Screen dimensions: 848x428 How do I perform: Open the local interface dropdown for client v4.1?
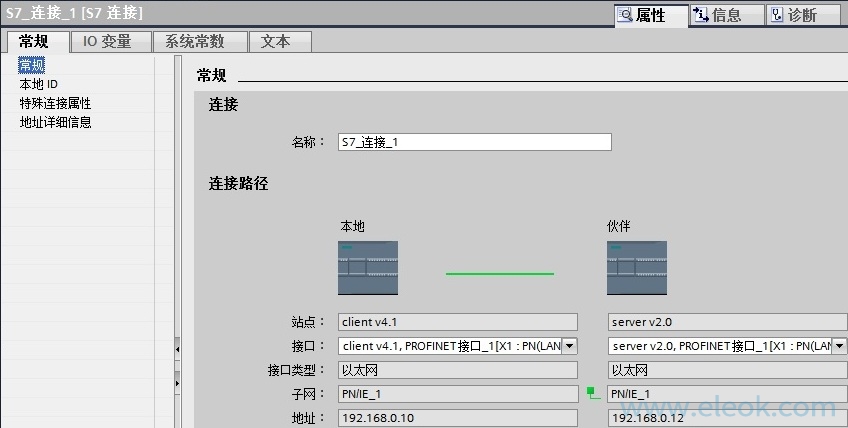pyautogui.click(x=569, y=346)
